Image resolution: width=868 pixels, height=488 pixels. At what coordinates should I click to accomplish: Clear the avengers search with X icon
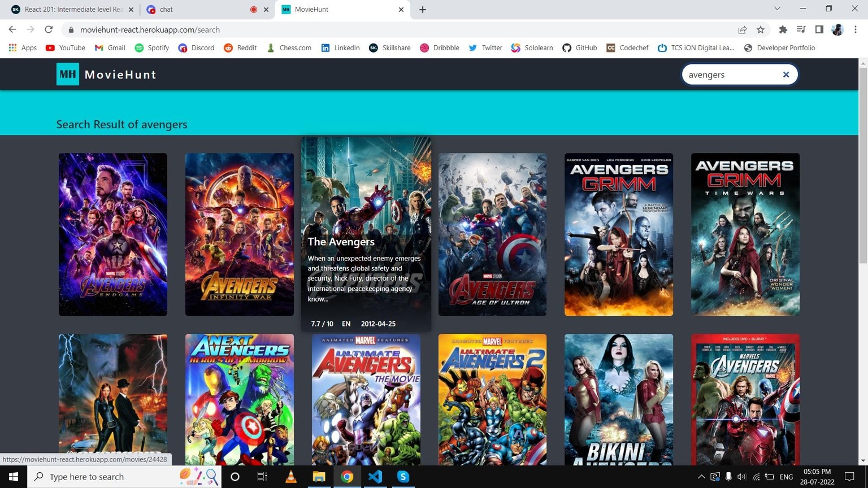[x=785, y=75]
